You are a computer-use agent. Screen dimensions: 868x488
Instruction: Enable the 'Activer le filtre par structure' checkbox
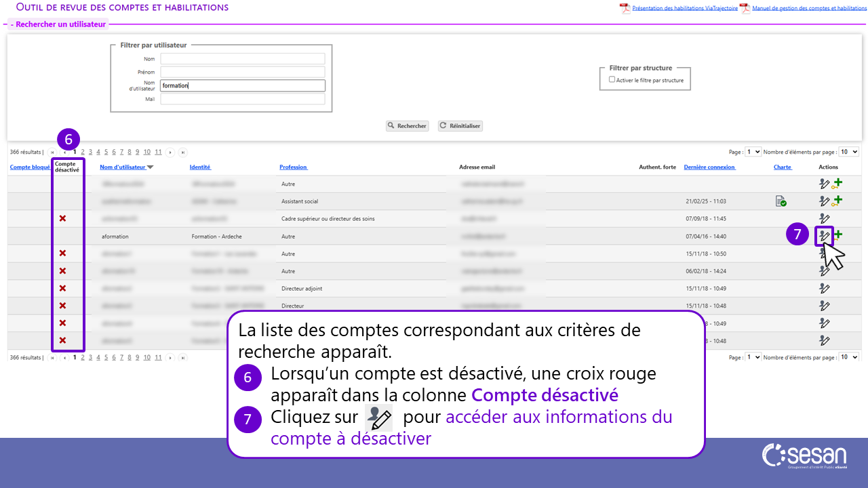(x=612, y=79)
